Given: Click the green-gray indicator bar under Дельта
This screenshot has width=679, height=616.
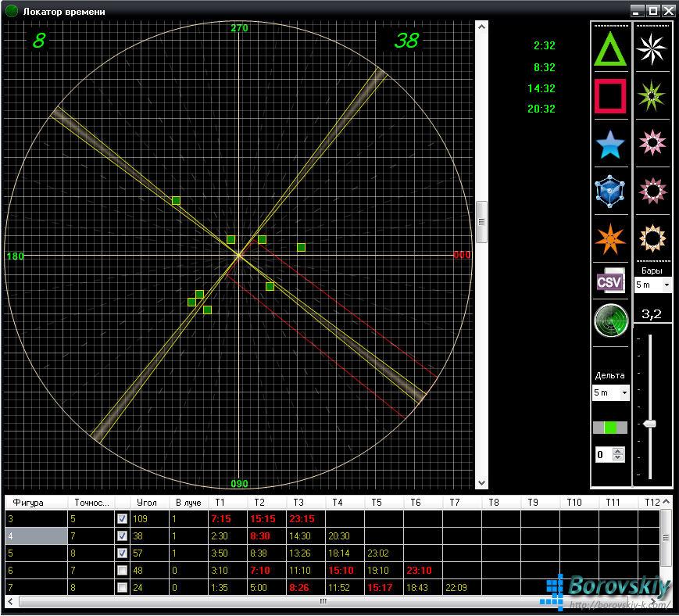Looking at the screenshot, I should point(610,428).
